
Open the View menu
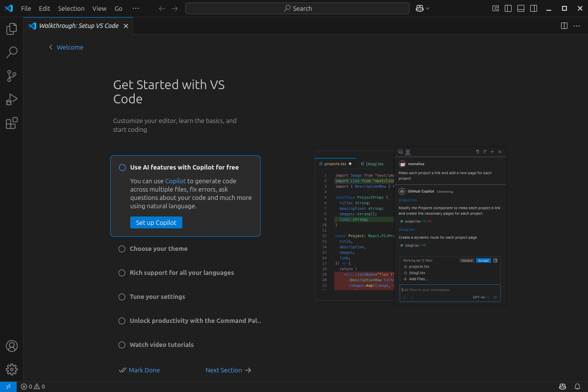[99, 8]
